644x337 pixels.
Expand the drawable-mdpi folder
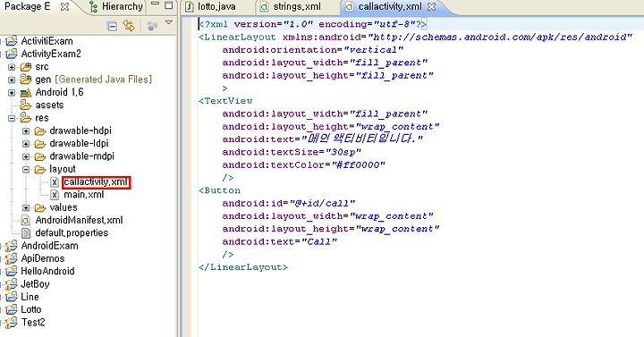pos(26,156)
